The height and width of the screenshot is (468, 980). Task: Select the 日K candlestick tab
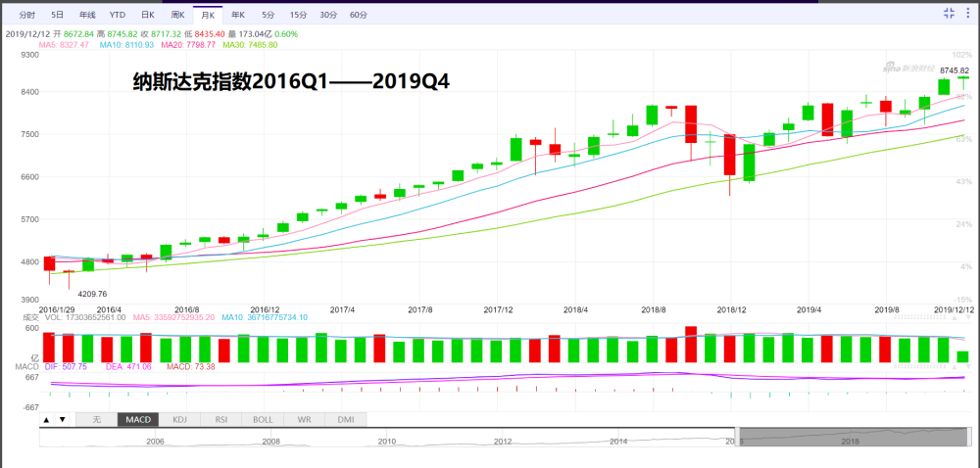tap(147, 15)
